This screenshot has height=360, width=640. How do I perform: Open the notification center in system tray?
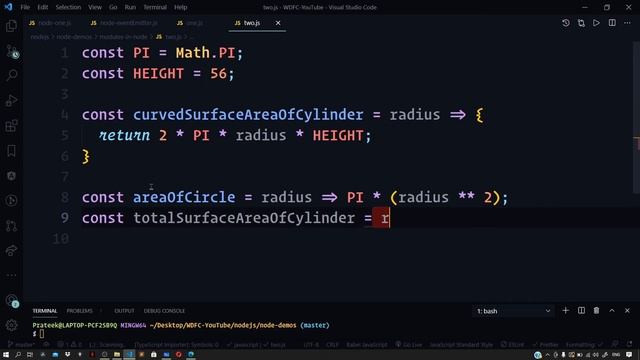click(629, 355)
